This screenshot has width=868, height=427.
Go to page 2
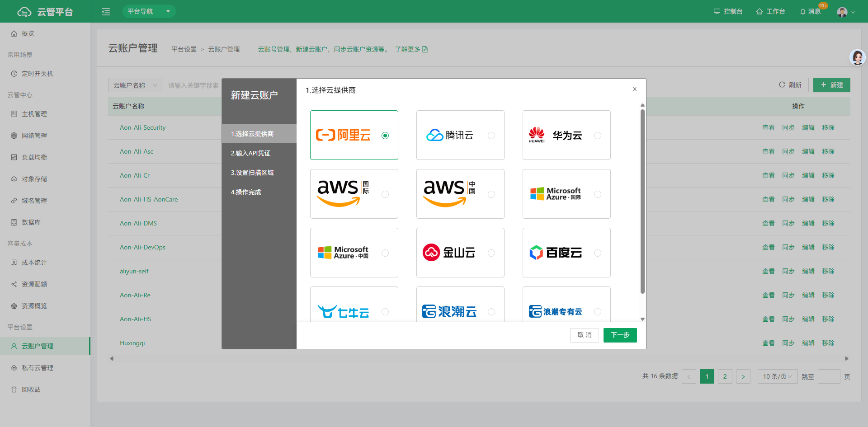click(x=725, y=376)
